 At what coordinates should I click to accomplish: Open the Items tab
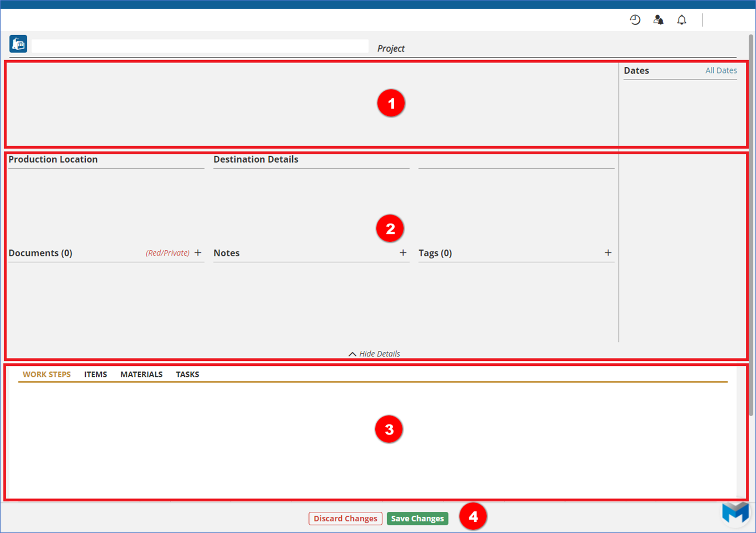(x=96, y=374)
